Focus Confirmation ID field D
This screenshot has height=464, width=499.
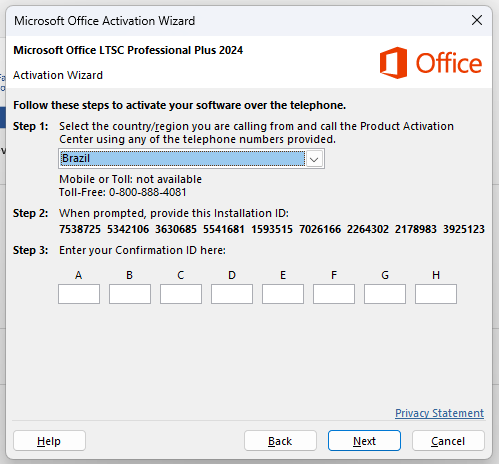click(x=232, y=294)
